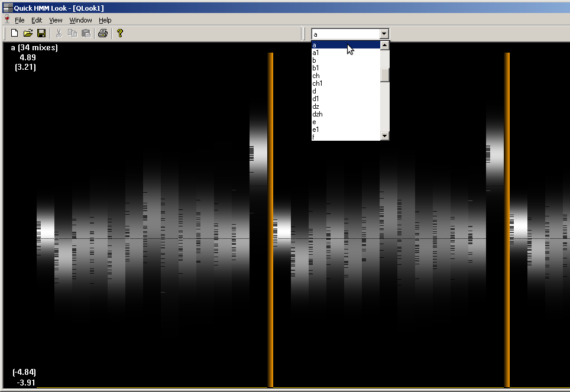Select 'dz' in the dropdown list
The width and height of the screenshot is (570, 392).
(346, 106)
